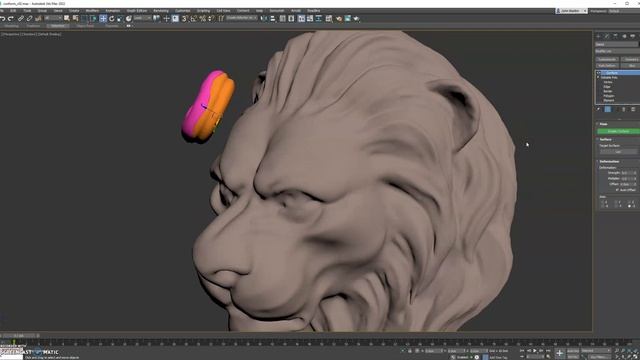This screenshot has height=360, width=640.
Task: Select Polygon sub-object in modifier stack
Action: click(609, 96)
